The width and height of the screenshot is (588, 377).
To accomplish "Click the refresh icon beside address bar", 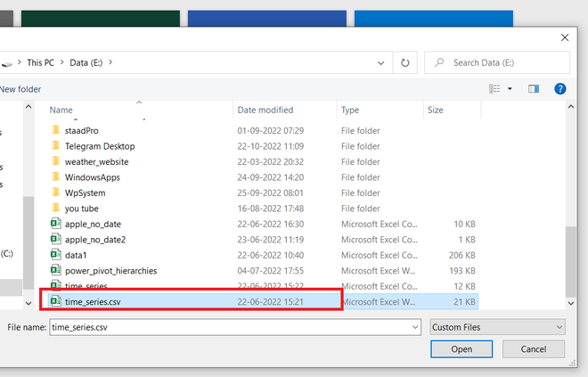I will click(x=405, y=62).
